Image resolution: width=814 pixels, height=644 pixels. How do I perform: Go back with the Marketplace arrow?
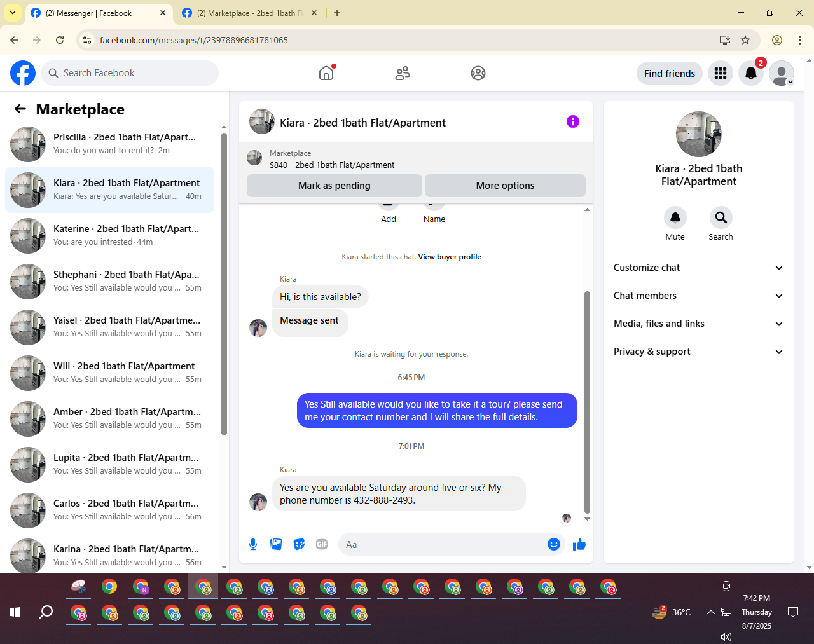(x=20, y=109)
